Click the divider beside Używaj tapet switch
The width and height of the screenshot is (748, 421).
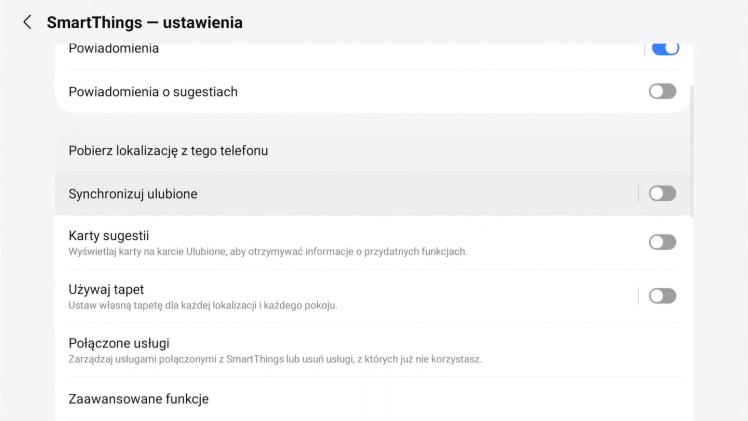(638, 296)
